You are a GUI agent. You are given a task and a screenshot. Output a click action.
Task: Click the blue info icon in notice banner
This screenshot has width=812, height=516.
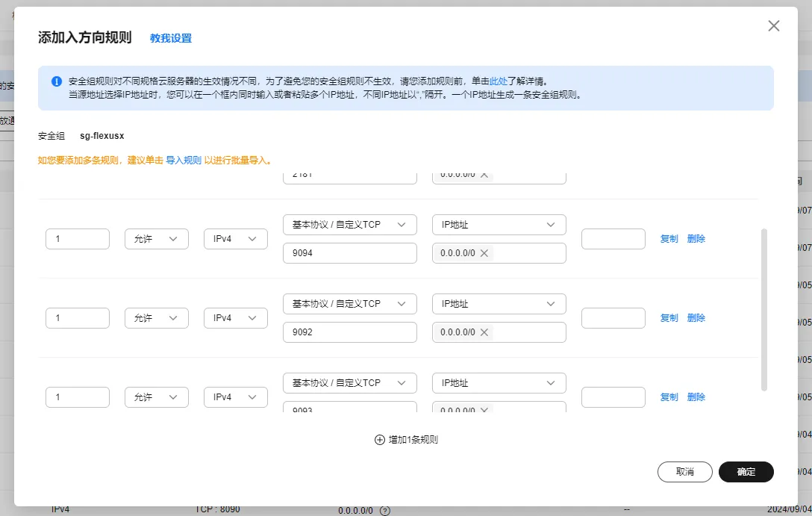click(x=57, y=81)
